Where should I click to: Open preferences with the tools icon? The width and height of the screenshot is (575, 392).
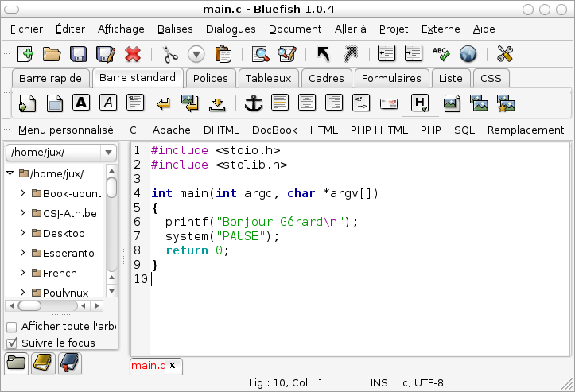click(504, 54)
